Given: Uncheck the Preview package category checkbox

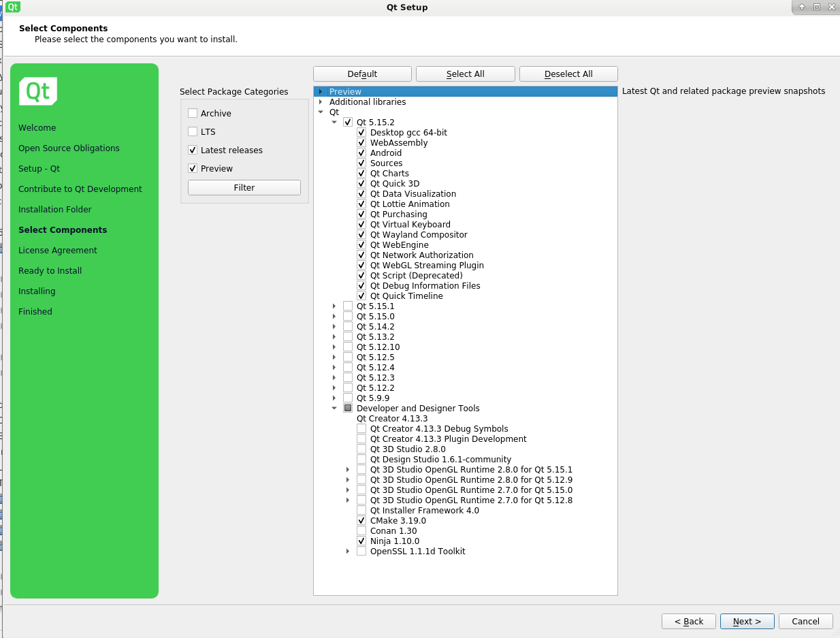Looking at the screenshot, I should (193, 169).
